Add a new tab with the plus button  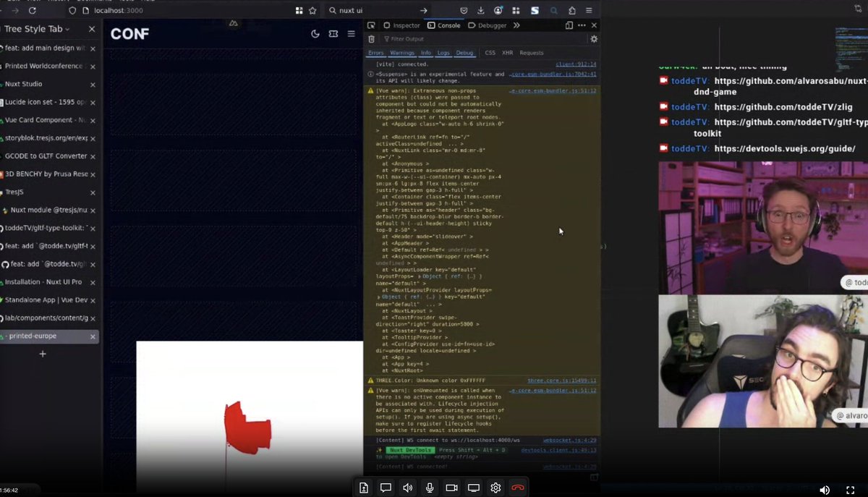pos(43,354)
